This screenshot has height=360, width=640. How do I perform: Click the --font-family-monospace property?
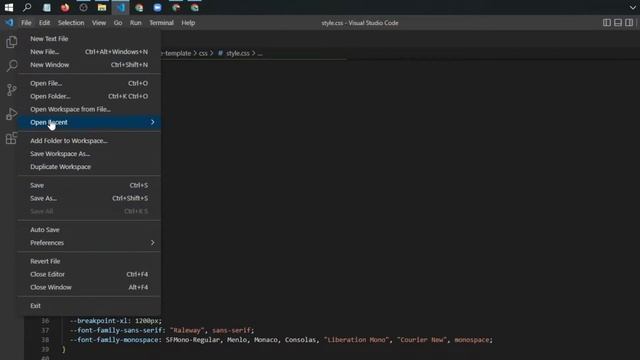(116, 340)
